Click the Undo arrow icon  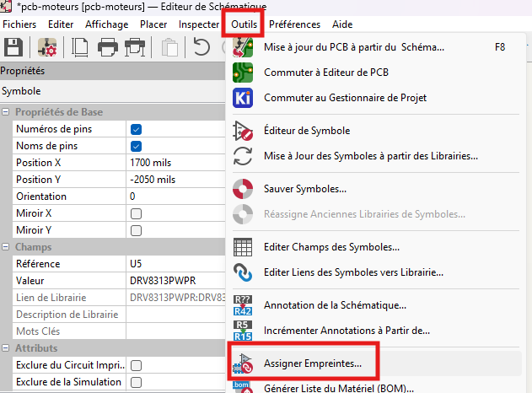tap(202, 47)
